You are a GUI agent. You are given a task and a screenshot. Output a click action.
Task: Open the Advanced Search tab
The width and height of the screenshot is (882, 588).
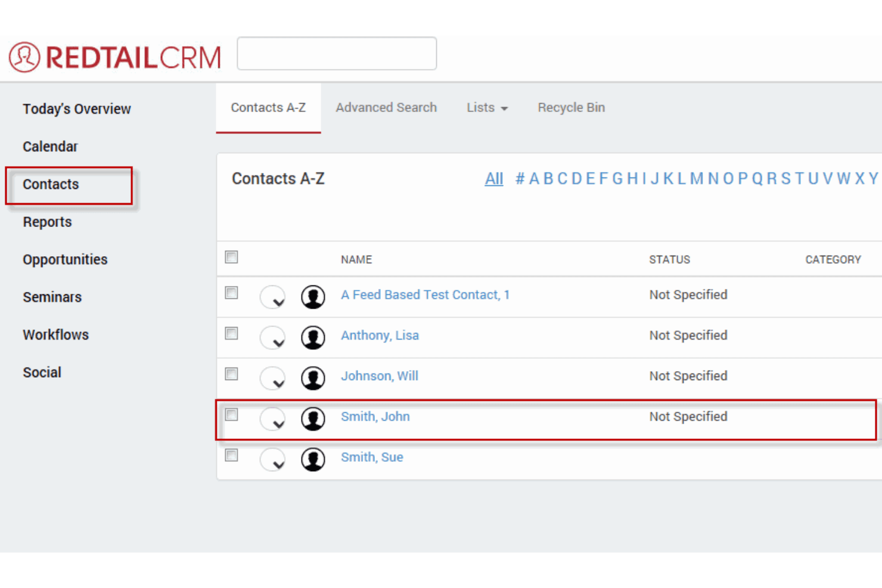tap(386, 108)
